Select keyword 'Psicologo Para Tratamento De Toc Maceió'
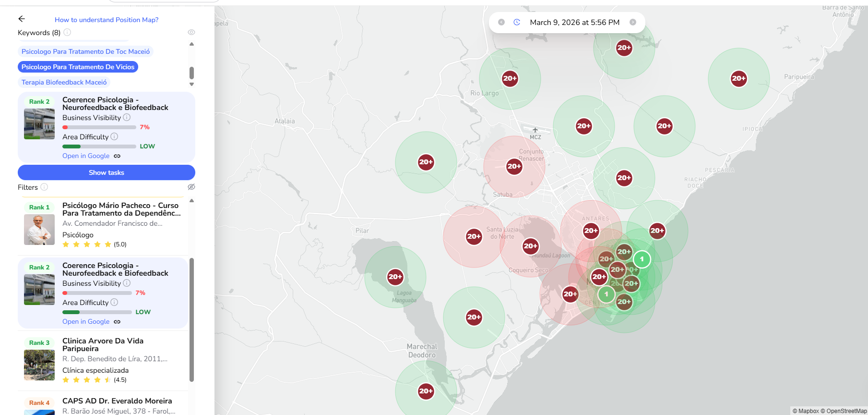This screenshot has height=415, width=868. [x=85, y=51]
